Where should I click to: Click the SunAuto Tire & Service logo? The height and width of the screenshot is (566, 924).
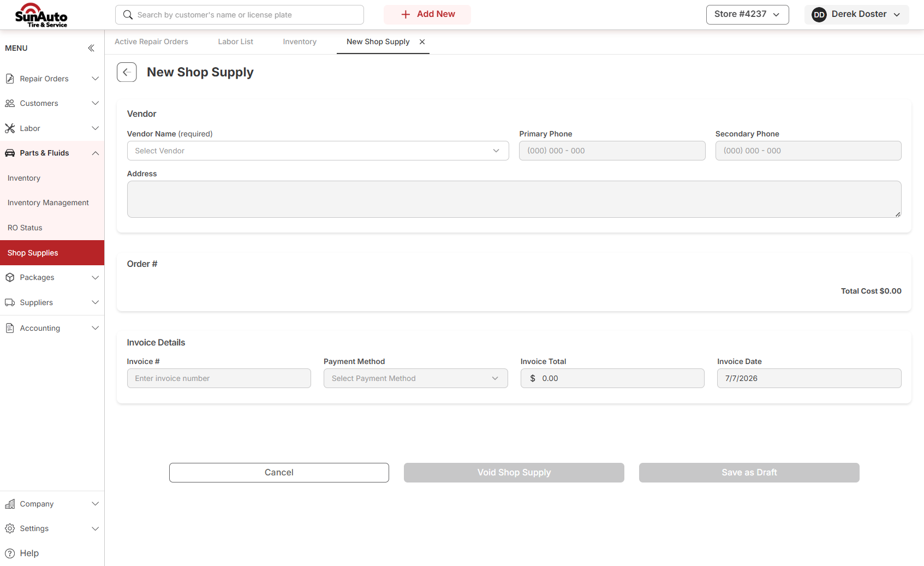[x=41, y=15]
